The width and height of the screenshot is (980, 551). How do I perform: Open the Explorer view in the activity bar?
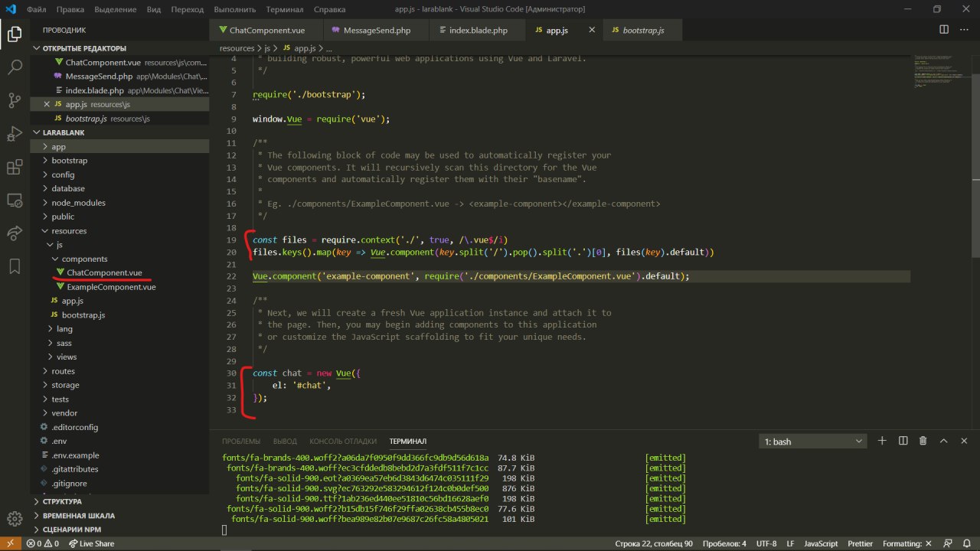click(x=15, y=34)
